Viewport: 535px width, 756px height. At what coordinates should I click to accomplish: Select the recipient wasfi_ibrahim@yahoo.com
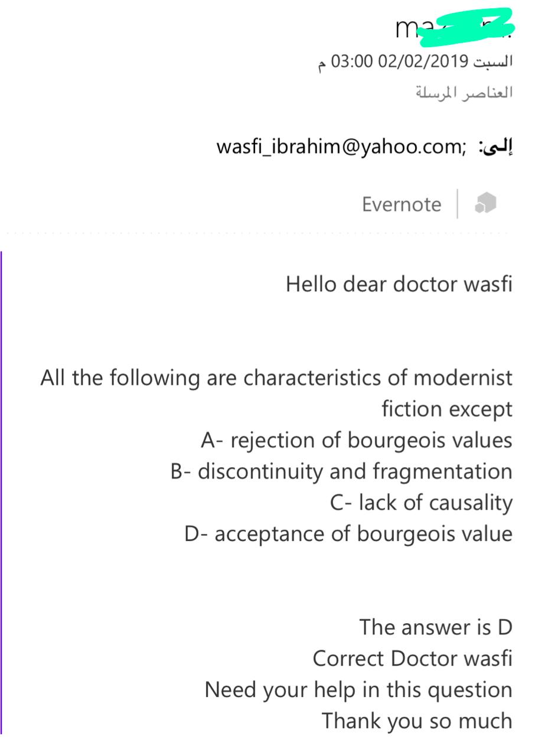pyautogui.click(x=342, y=146)
